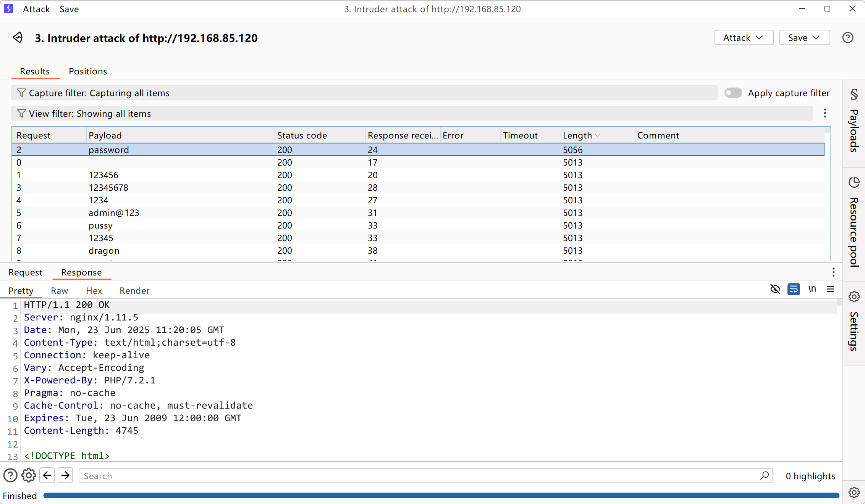Click the search magnifier icon
Image resolution: width=865 pixels, height=504 pixels.
(765, 475)
